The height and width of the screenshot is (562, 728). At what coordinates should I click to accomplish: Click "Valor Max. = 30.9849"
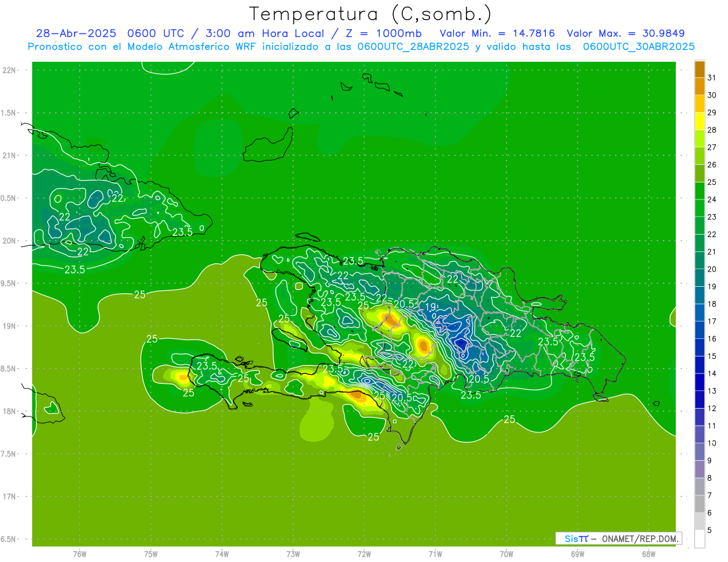[625, 33]
